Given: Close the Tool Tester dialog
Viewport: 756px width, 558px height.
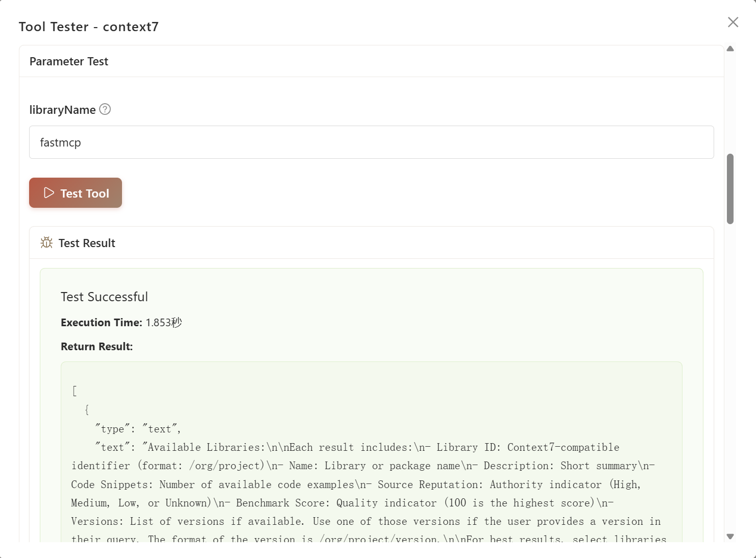Looking at the screenshot, I should tap(733, 22).
